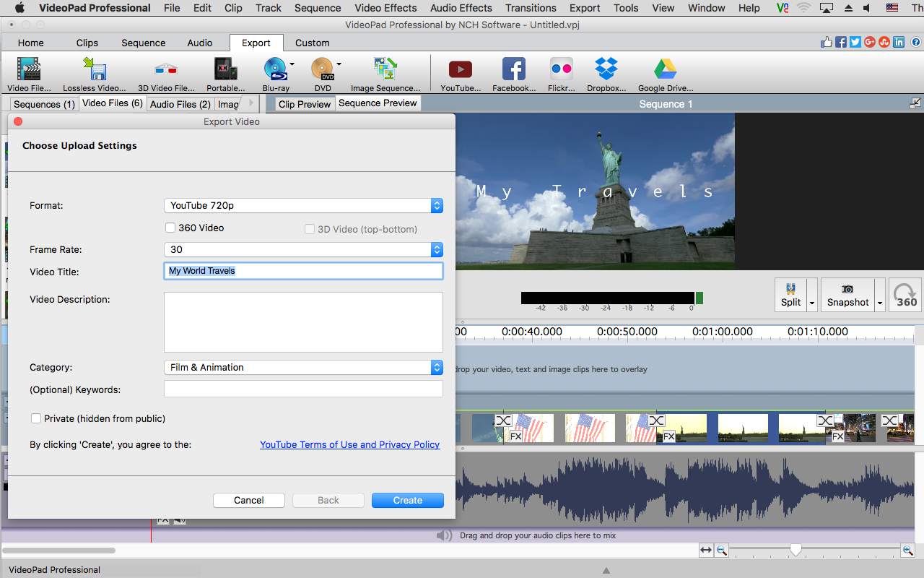Click the Video Description text area

303,322
